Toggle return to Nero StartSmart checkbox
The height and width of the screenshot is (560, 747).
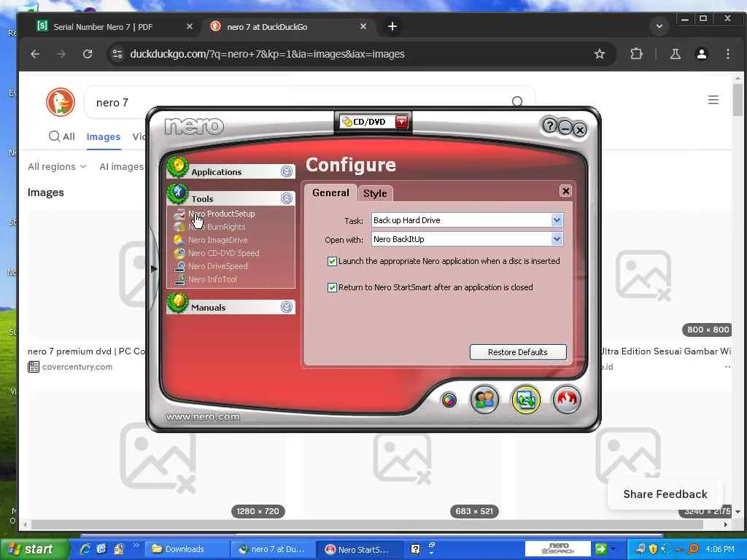pyautogui.click(x=332, y=287)
